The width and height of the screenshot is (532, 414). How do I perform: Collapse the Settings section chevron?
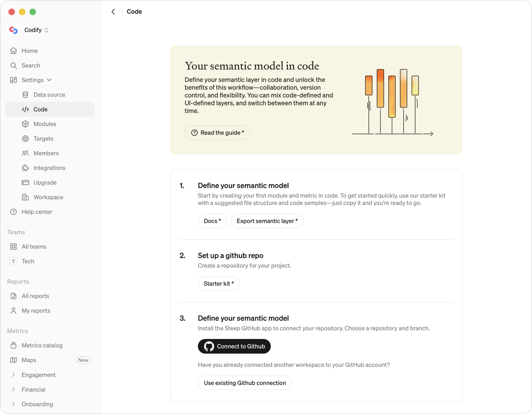[50, 80]
